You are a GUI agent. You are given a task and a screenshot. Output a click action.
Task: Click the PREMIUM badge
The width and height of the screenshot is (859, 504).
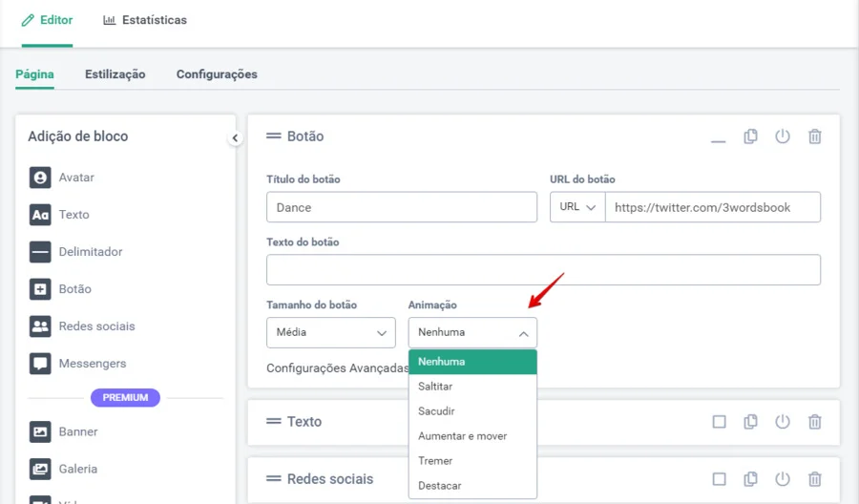click(x=125, y=397)
